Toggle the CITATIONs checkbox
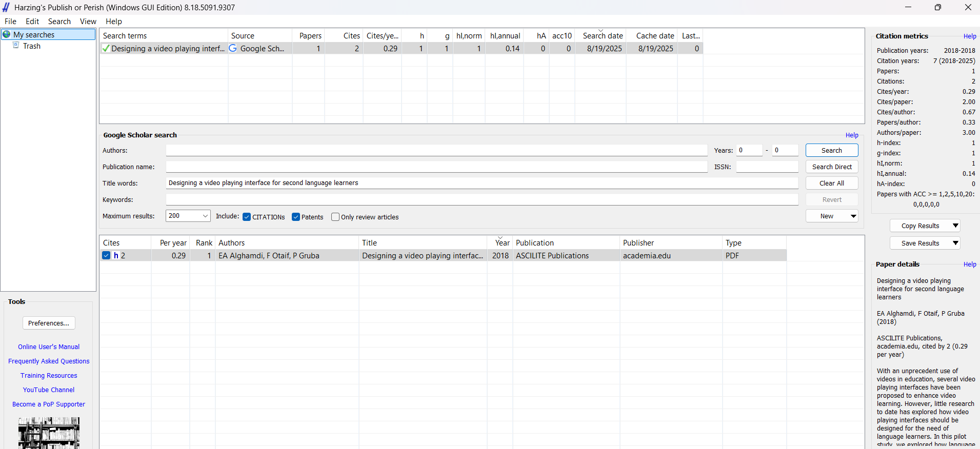 pyautogui.click(x=247, y=217)
